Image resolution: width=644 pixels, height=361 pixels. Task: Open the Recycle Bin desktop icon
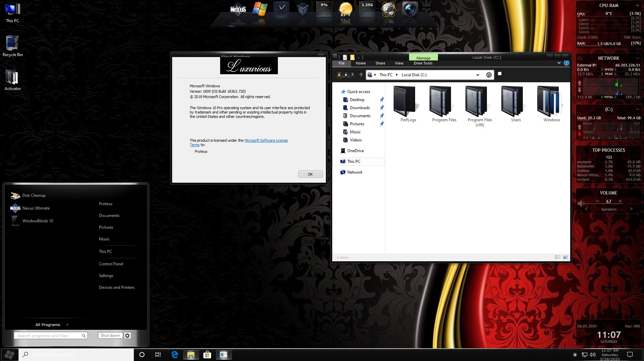[12, 46]
